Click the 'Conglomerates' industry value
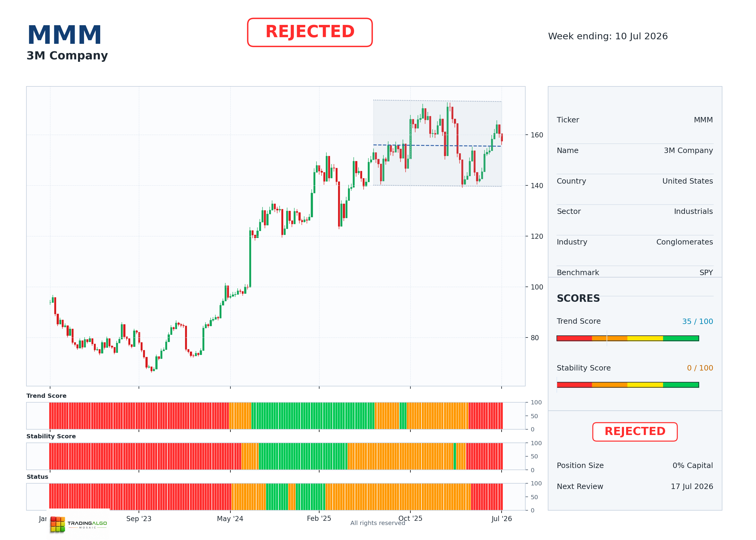This screenshot has width=756, height=540. (685, 242)
